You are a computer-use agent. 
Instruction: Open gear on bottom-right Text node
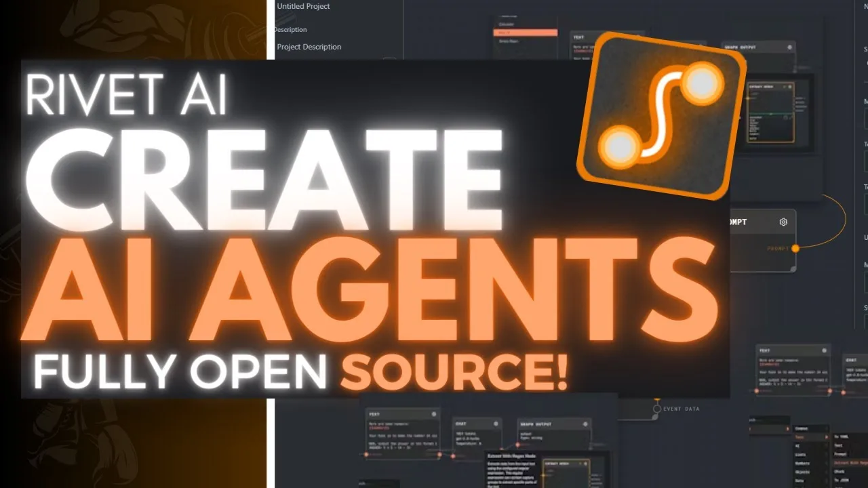824,350
